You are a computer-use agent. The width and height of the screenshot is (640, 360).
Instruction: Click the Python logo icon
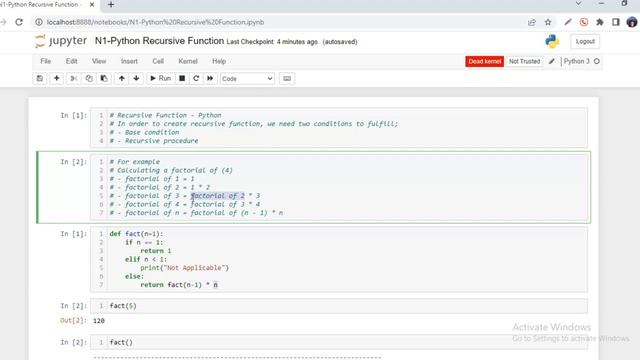point(552,41)
